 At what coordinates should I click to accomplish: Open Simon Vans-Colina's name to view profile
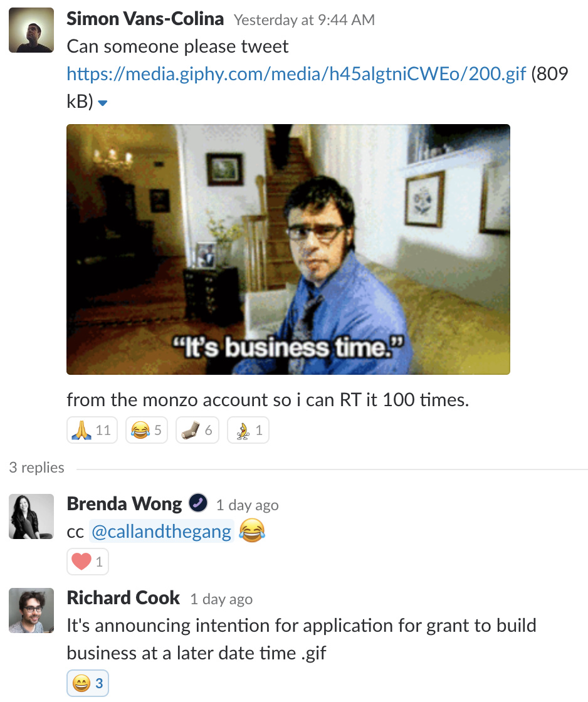click(x=145, y=19)
